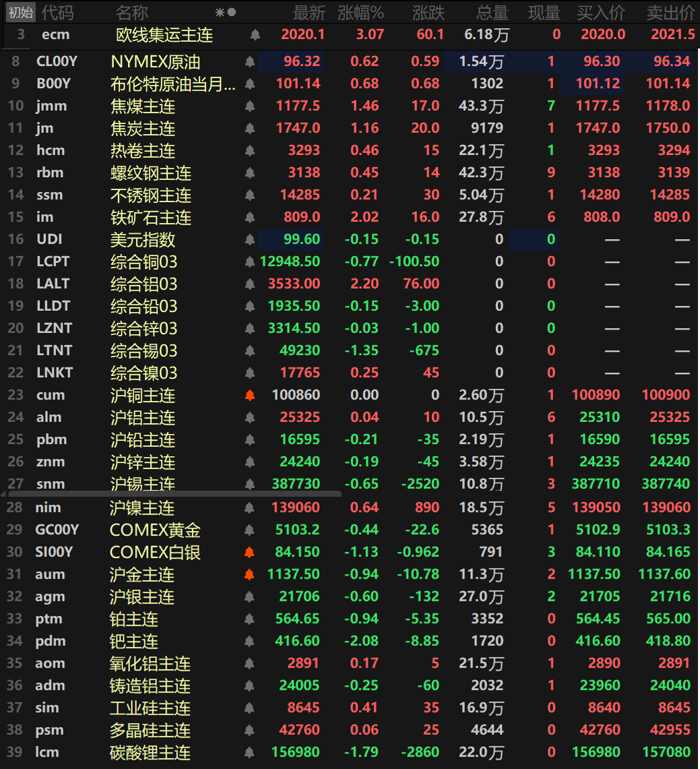Screen dimensions: 700x769
Task: Select the 综合锡03 name cell
Action: tap(144, 350)
